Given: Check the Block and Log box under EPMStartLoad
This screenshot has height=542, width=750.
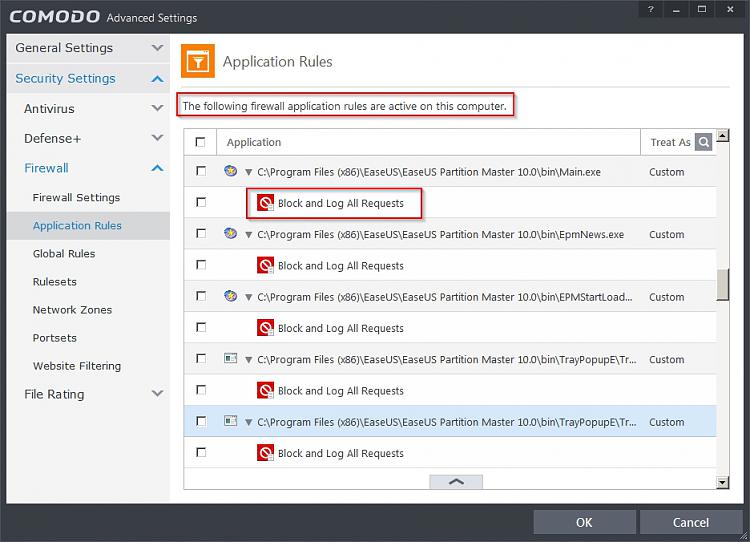Looking at the screenshot, I should 201,327.
